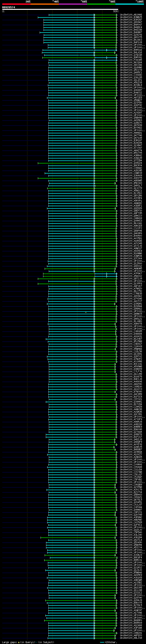
Task: Open hit UniRef100_Q6NWI5
Action: tap(131, 314)
